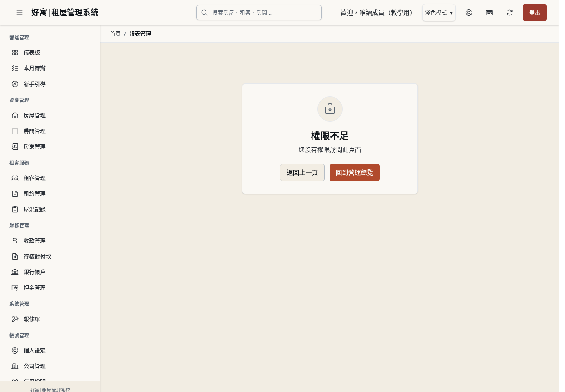
Task: Click the 房屋管理 house icon
Action: 15,115
